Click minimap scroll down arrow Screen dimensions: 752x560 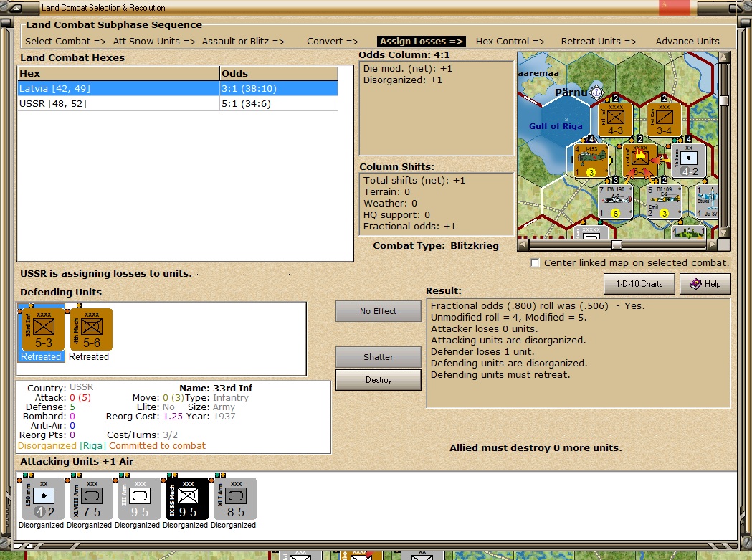coord(724,233)
